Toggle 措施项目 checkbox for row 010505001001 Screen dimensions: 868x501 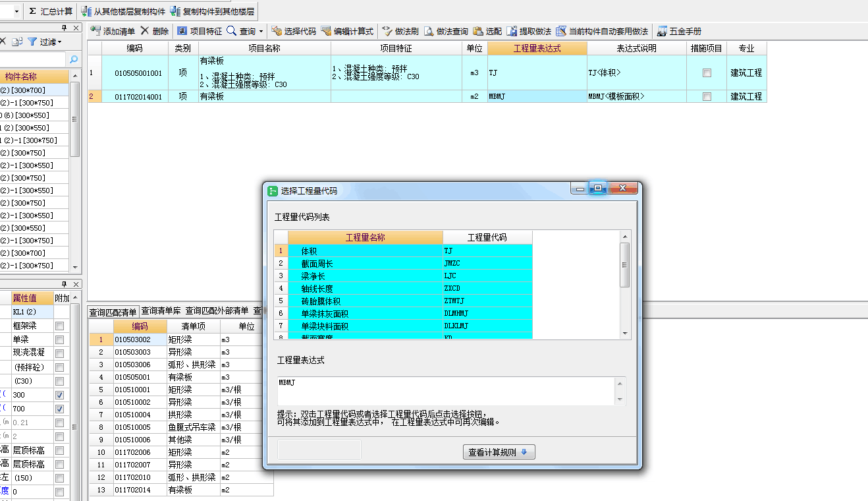click(x=707, y=73)
